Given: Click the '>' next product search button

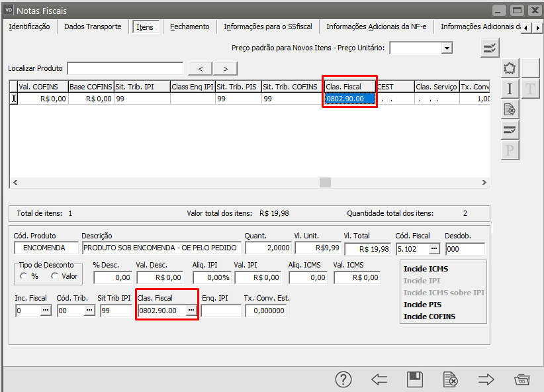Looking at the screenshot, I should [x=225, y=69].
